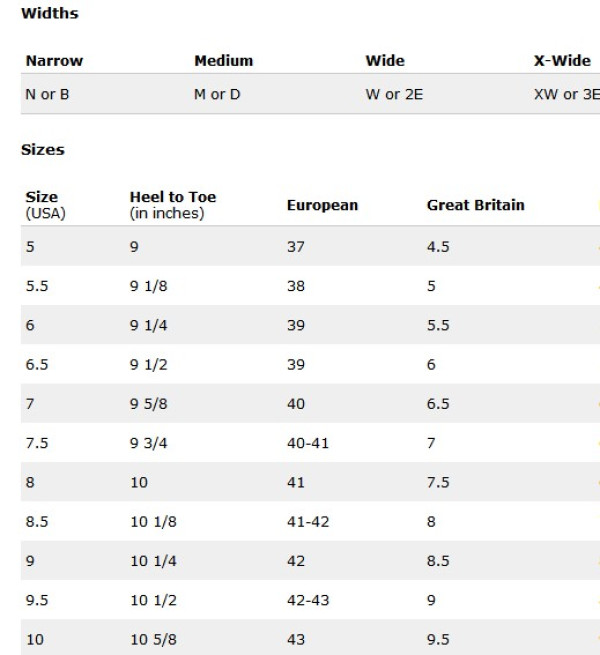Select the Medium width column header
600x655 pixels.
224,61
